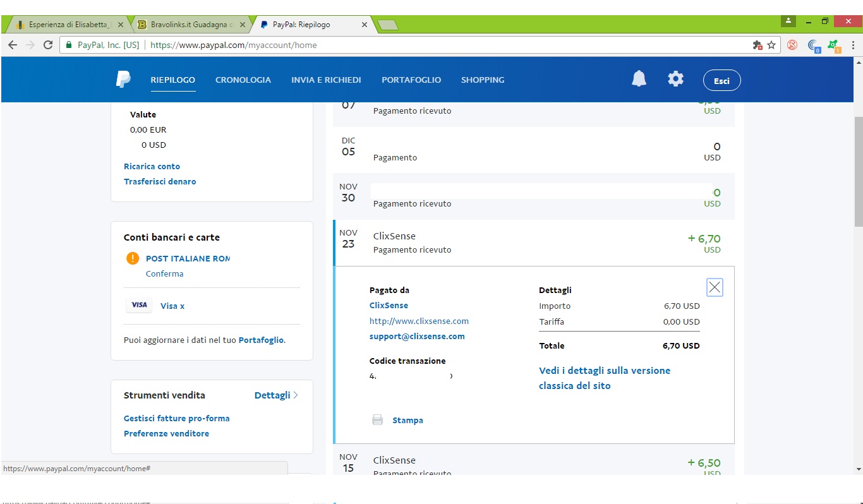Switch to the Esperienza di Elisabetta tab
Screen dimensions: 863x504
69,25
